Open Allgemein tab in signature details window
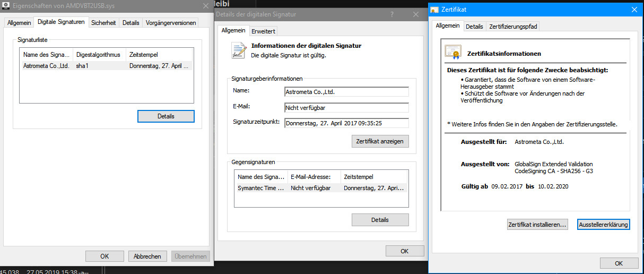The height and width of the screenshot is (274, 644). click(x=233, y=30)
